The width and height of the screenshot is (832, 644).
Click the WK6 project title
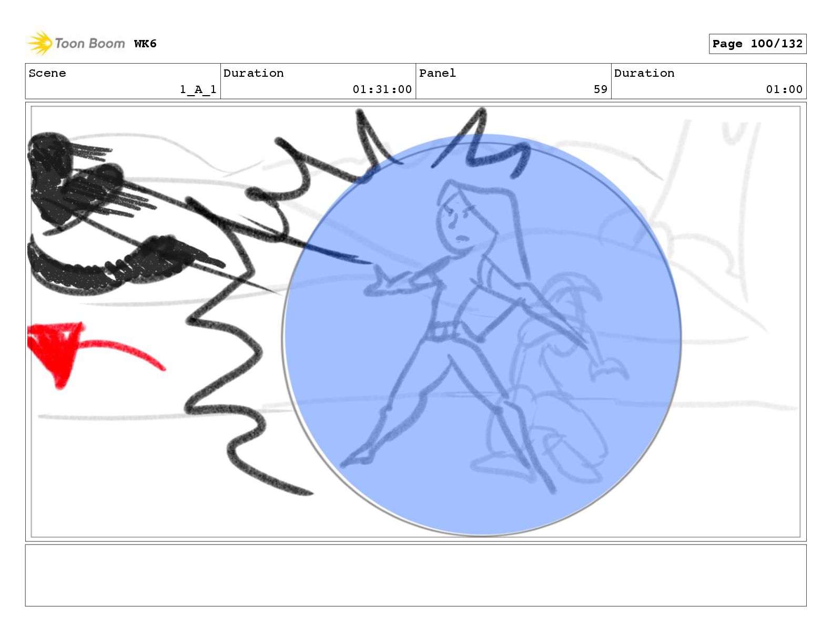tap(145, 44)
